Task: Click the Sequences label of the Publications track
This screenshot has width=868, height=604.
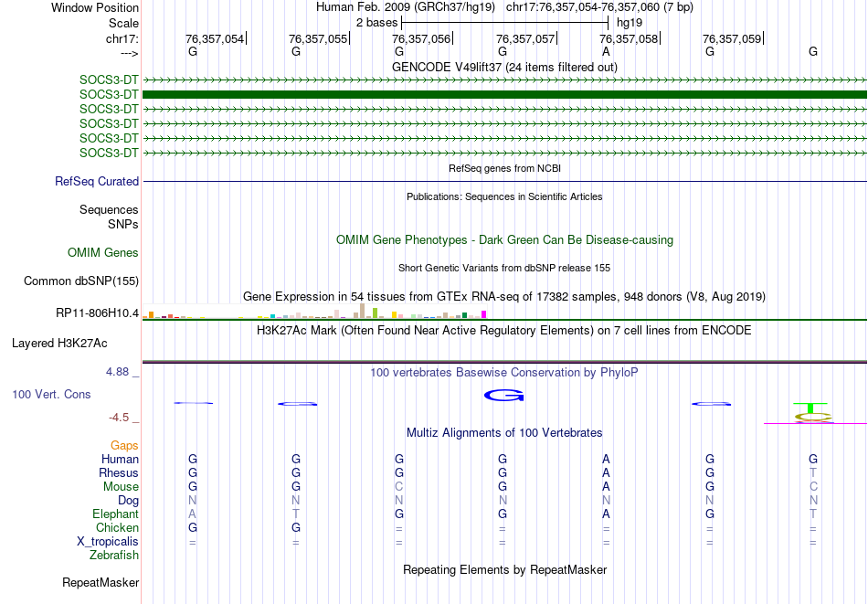Action: coord(109,210)
